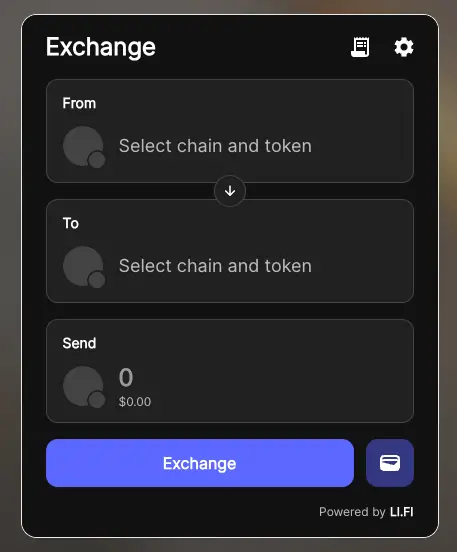Click the Exchange heading title
The image size is (457, 552).
(x=101, y=47)
